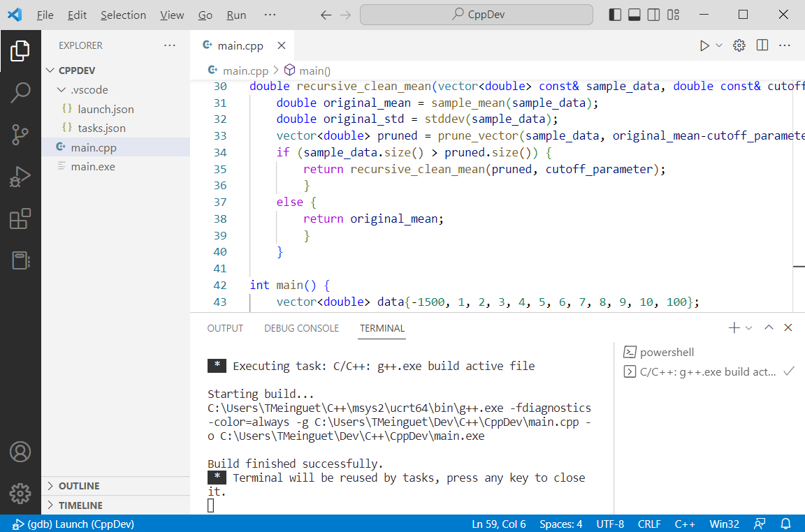Open the Search view in the Activity Bar
Viewport: 805px width, 532px height.
[x=21, y=91]
